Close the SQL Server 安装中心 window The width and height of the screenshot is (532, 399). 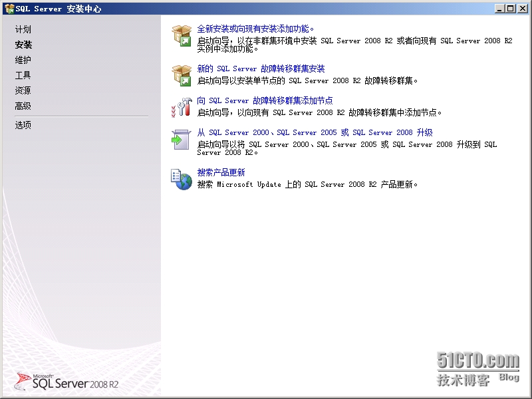tap(523, 9)
